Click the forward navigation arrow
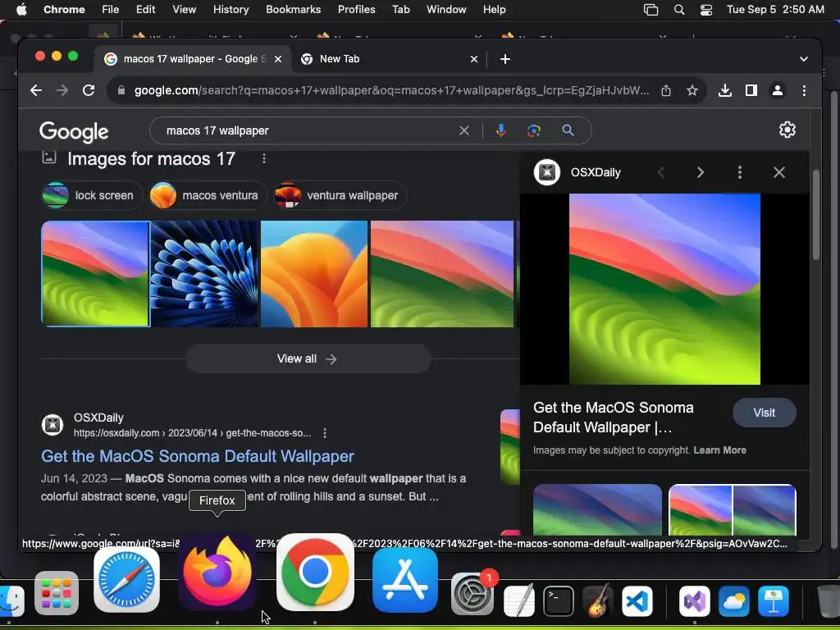 coord(62,90)
